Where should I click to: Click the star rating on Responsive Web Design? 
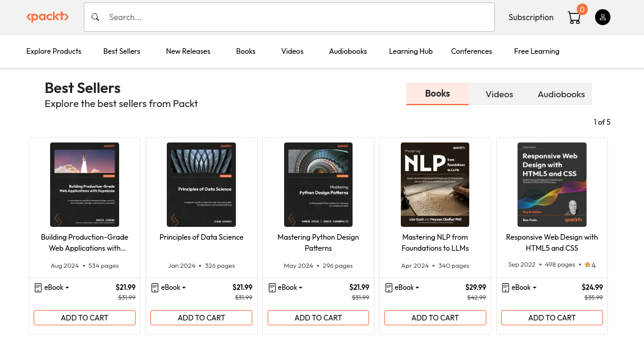coord(590,265)
